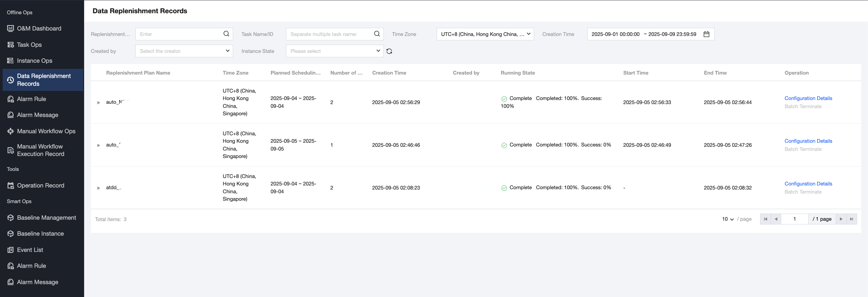868x297 pixels.
Task: Click the search icon in Replenishment name field
Action: [226, 34]
